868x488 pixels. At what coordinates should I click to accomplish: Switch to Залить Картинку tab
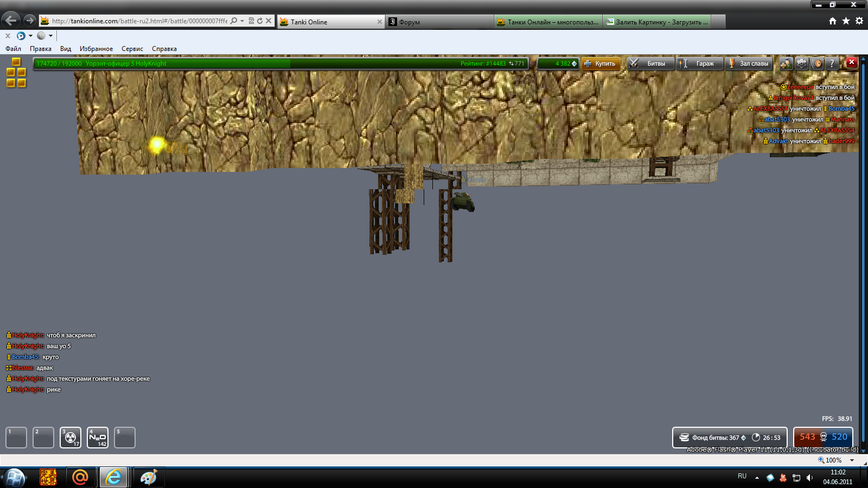(x=656, y=22)
